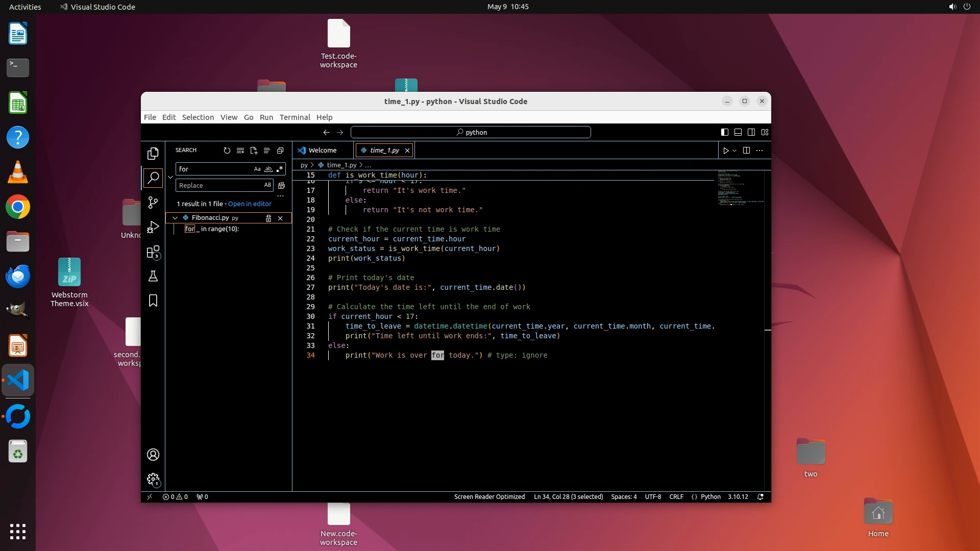Toggle Preserve Case in Replace field
This screenshot has width=980, height=551.
pyautogui.click(x=267, y=186)
